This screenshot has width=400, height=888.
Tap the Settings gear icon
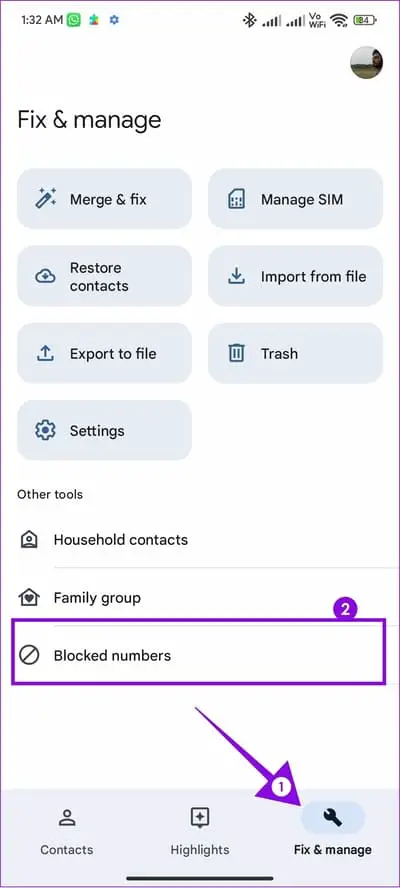tap(45, 430)
